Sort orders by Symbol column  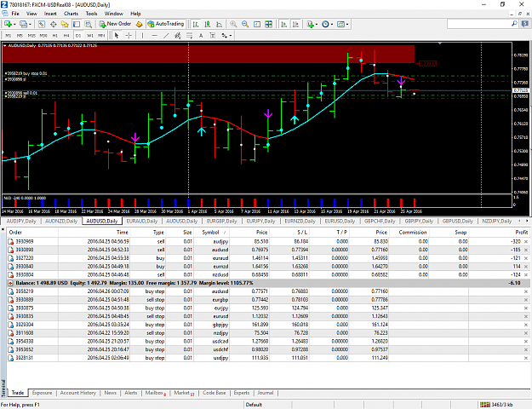tap(211, 233)
